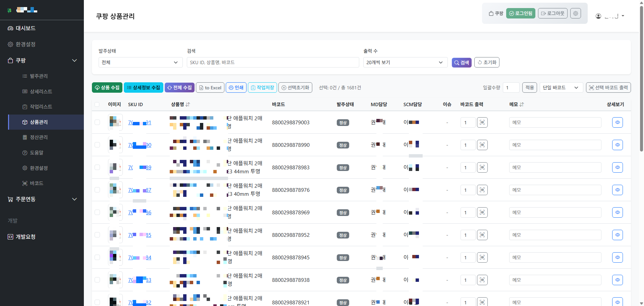Open detail view eye icon for 8800298879003

pos(617,122)
